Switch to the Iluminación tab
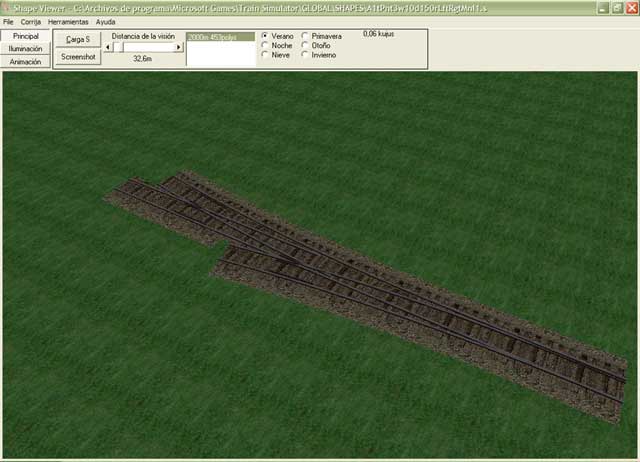This screenshot has width=640, height=462. tap(25, 48)
